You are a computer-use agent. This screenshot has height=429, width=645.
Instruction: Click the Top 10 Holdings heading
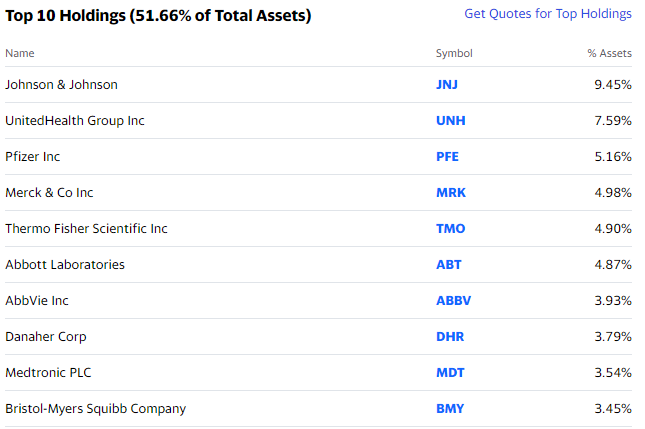(158, 16)
